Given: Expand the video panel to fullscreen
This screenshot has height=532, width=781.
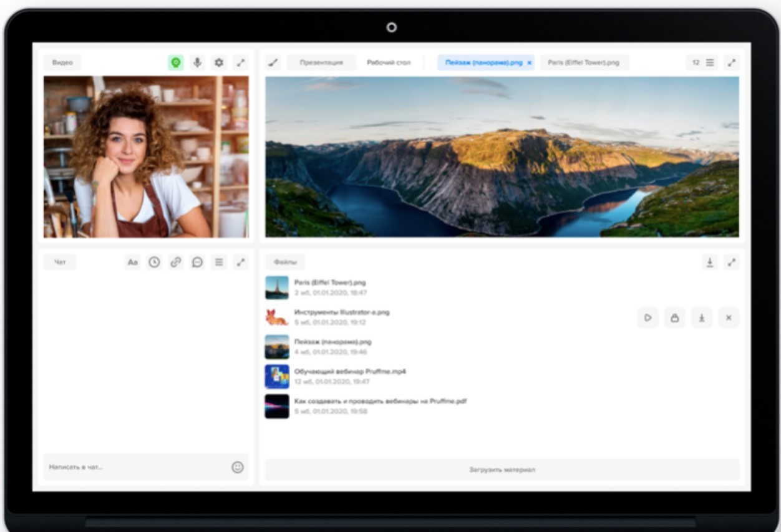Looking at the screenshot, I should (x=240, y=62).
